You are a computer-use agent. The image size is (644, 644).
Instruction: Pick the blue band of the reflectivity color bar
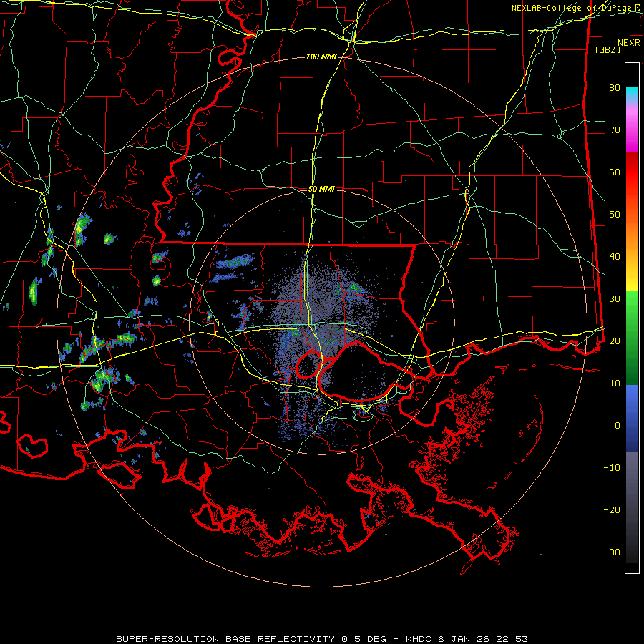click(x=632, y=419)
